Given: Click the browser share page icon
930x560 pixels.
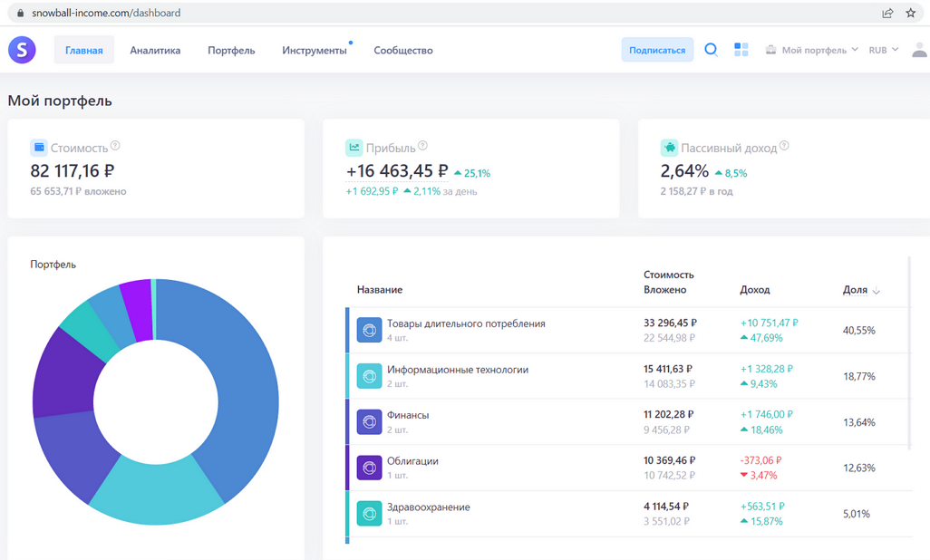Looking at the screenshot, I should click(887, 13).
